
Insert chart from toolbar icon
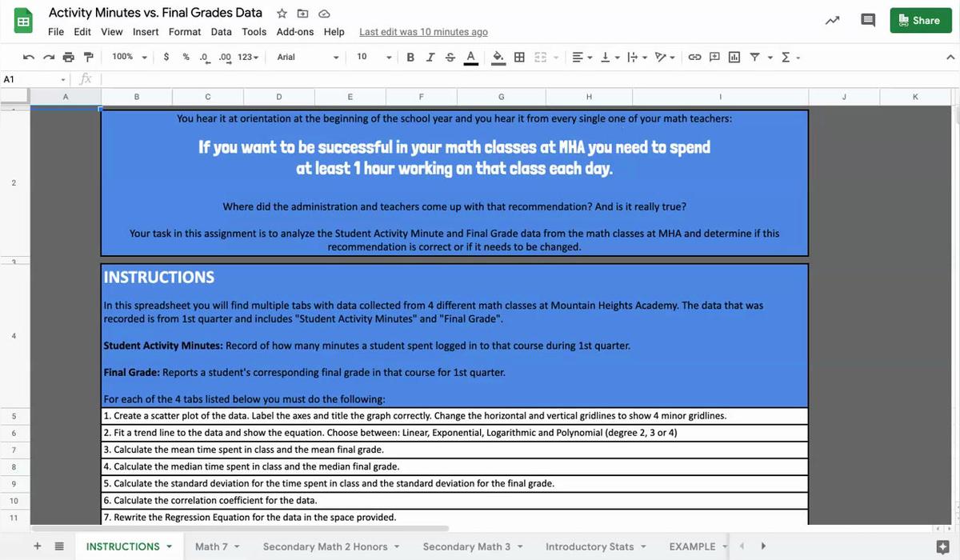pyautogui.click(x=734, y=57)
